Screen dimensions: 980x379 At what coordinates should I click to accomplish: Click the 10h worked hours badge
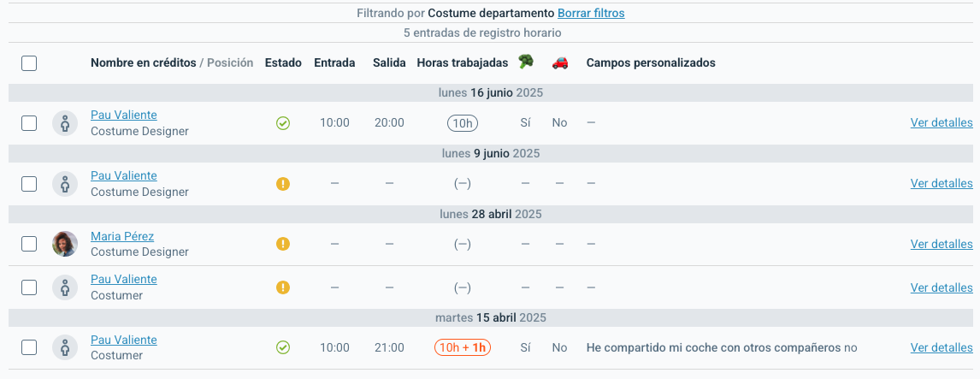tap(463, 123)
